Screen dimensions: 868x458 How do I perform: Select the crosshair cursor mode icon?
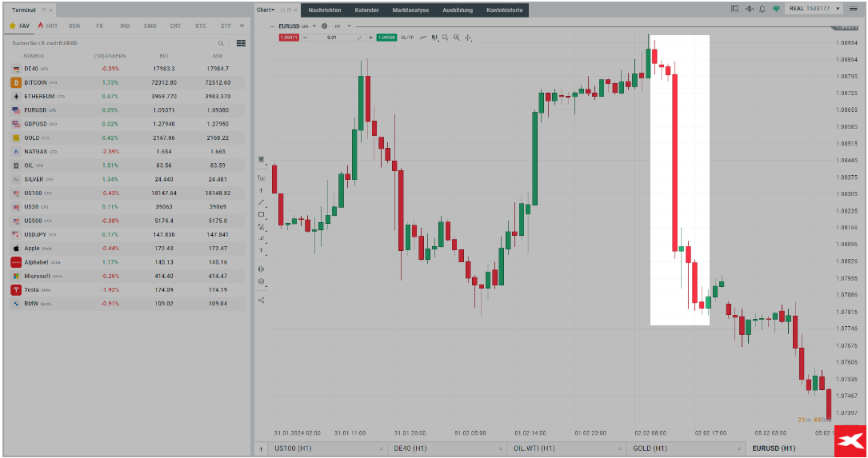point(468,38)
